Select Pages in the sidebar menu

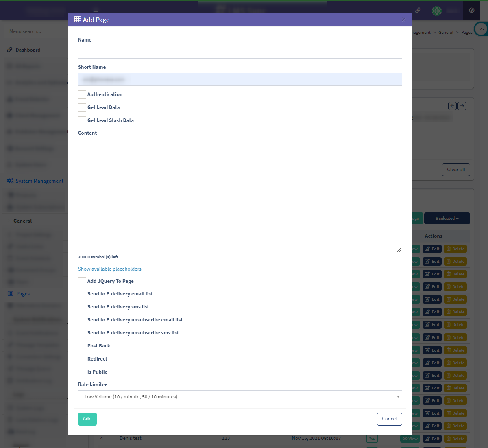23,294
